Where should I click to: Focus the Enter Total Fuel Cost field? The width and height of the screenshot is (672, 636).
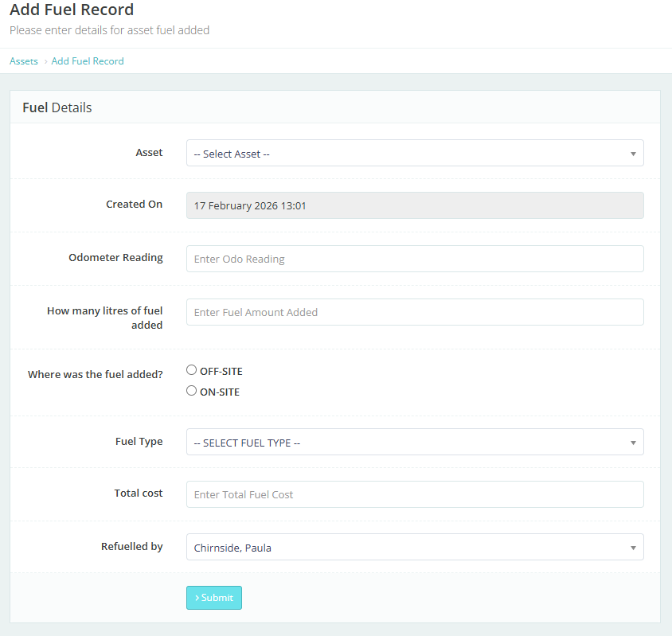[x=415, y=494]
